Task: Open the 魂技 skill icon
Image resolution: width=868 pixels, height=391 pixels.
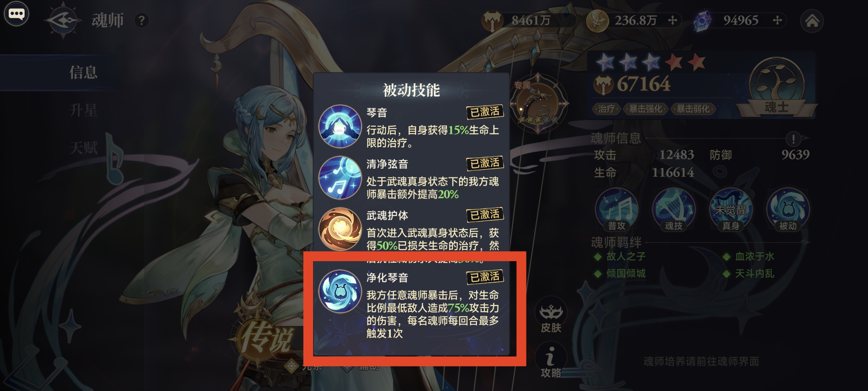Action: (x=674, y=210)
